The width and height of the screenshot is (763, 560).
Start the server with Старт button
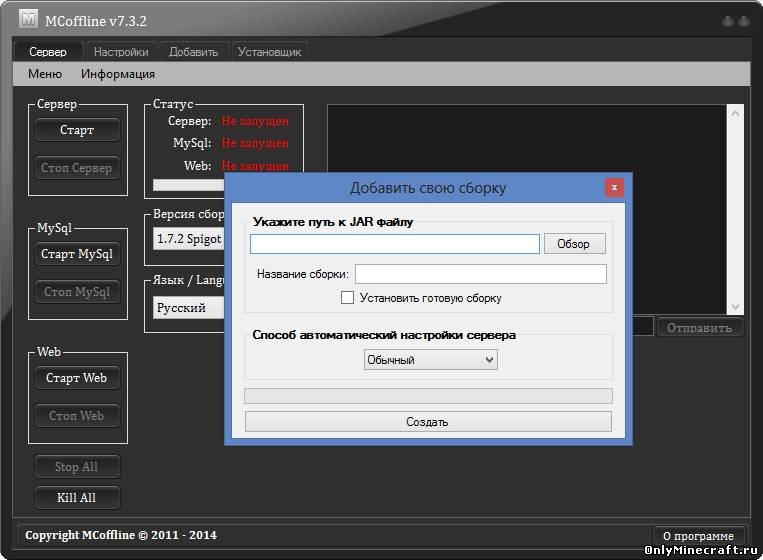(77, 130)
